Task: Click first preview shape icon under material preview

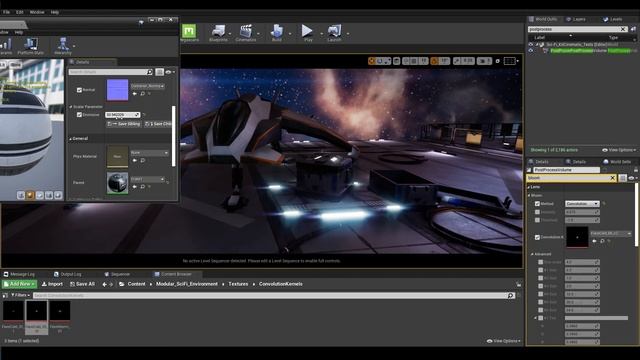Action: pos(21,195)
